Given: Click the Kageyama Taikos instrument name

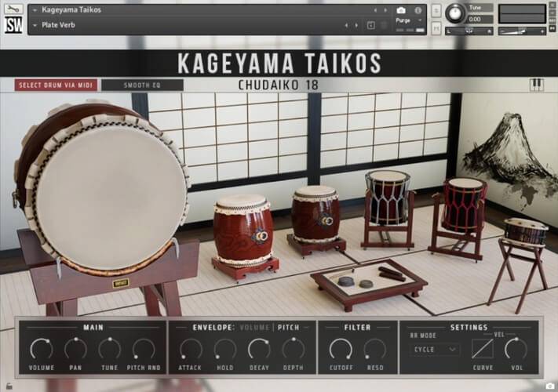Looking at the screenshot, I should click(x=71, y=10).
